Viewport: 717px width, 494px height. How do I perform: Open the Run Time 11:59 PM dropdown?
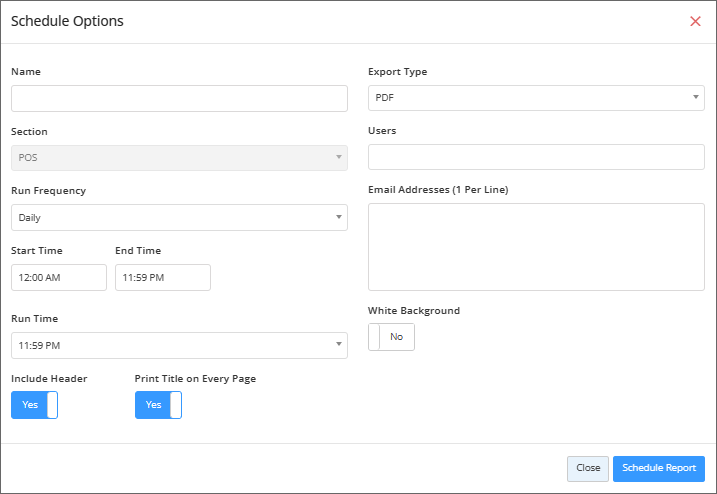click(179, 345)
